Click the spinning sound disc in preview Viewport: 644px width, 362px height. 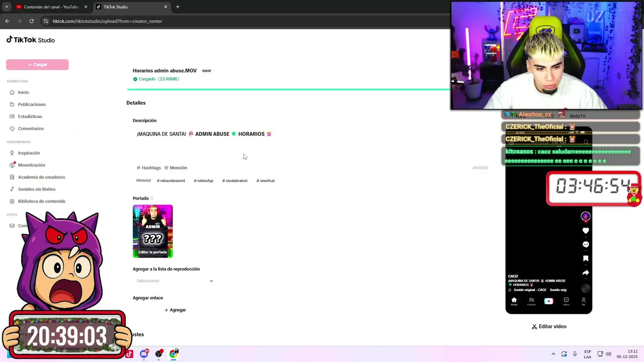[x=586, y=289]
